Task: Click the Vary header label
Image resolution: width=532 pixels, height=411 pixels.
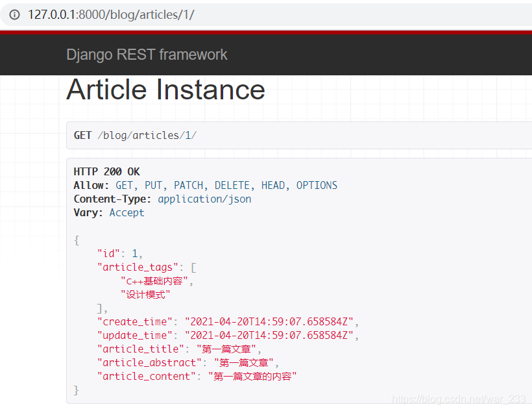Action: (x=88, y=212)
